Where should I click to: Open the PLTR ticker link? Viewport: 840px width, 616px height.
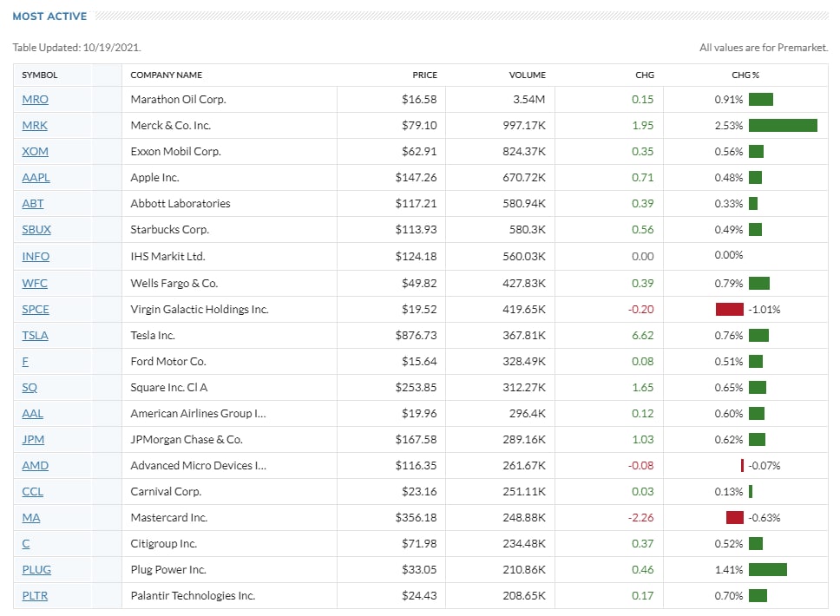tap(35, 596)
